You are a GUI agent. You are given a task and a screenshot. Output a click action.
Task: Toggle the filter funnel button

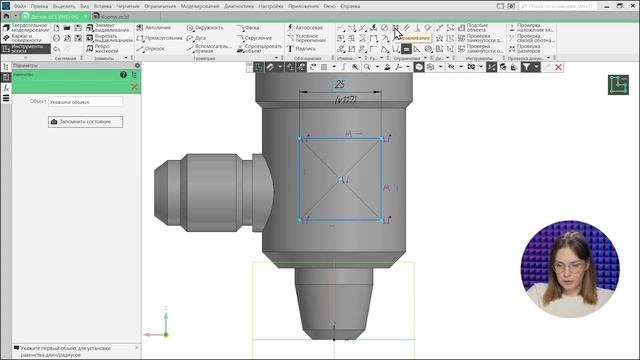tap(527, 67)
